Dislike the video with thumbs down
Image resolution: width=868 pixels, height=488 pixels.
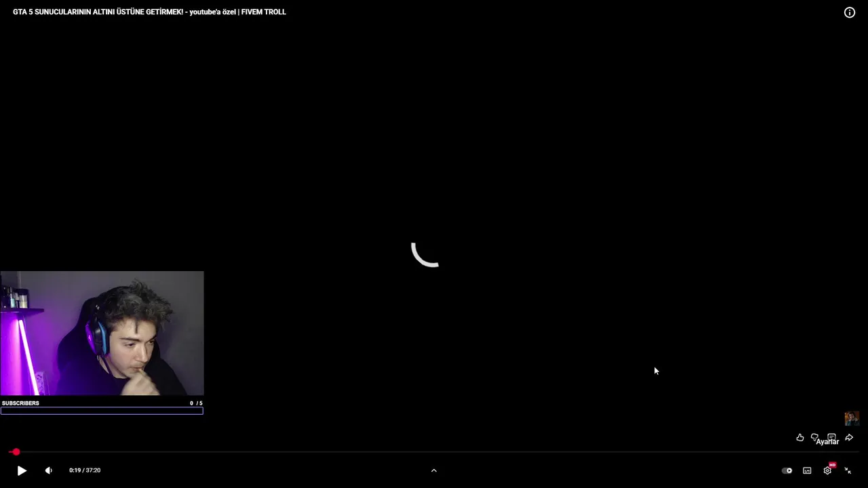tap(815, 438)
